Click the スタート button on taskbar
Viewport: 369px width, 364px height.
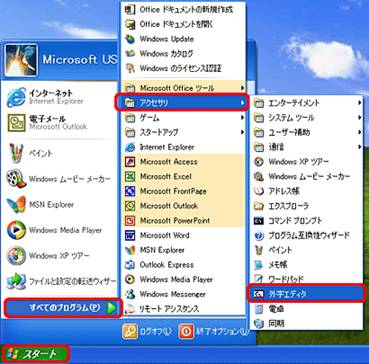[36, 354]
